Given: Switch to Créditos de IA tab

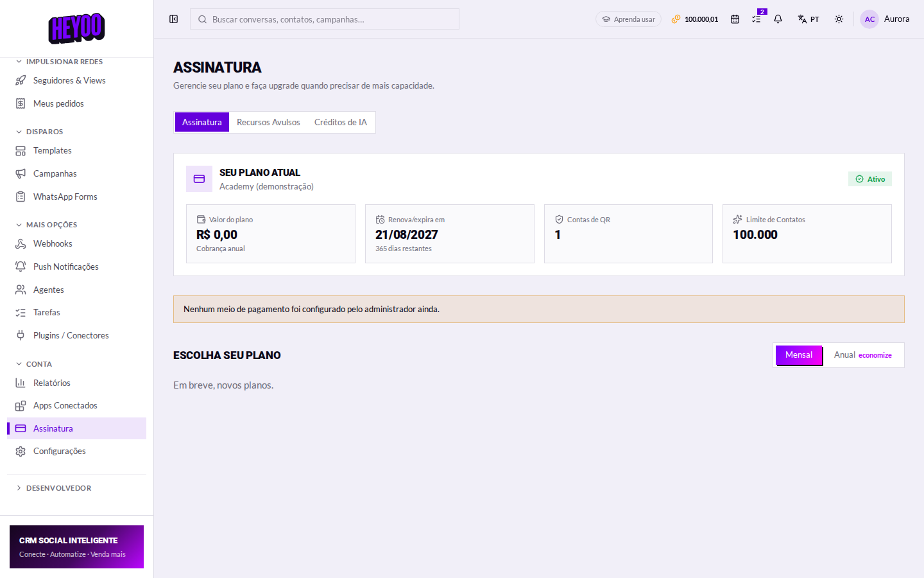Looking at the screenshot, I should click(341, 122).
